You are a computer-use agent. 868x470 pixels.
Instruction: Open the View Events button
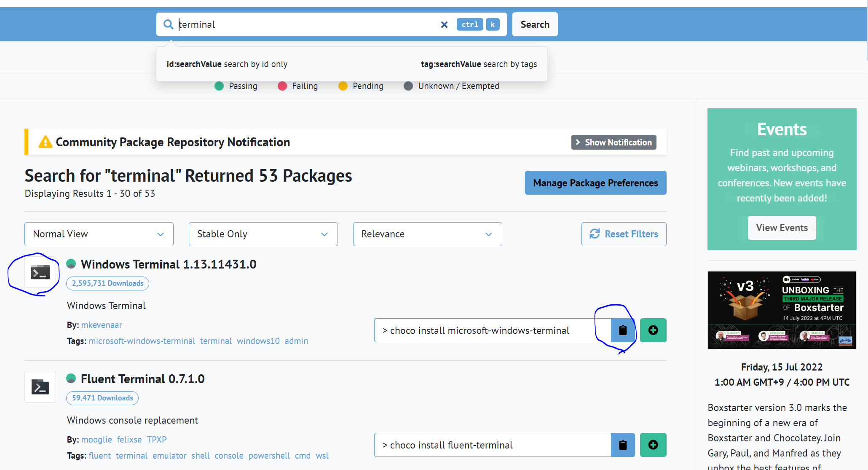[x=782, y=228]
